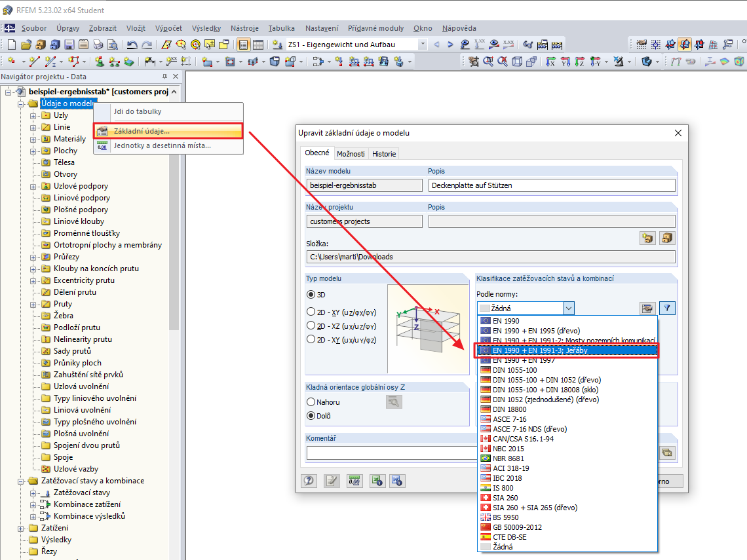Image resolution: width=747 pixels, height=560 pixels.
Task: Open the Výpočet menu
Action: point(168,28)
